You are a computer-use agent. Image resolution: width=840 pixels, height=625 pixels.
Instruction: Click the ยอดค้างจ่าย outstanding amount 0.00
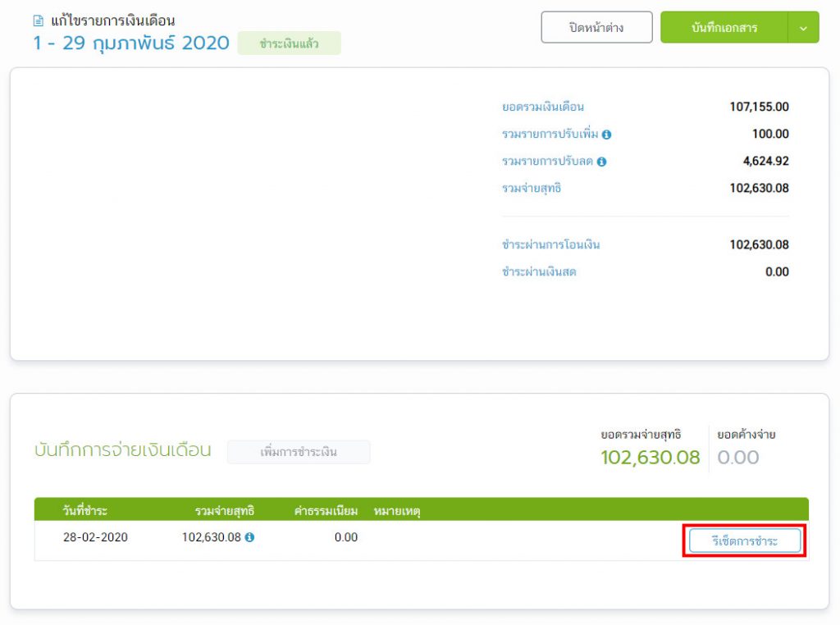(x=738, y=457)
